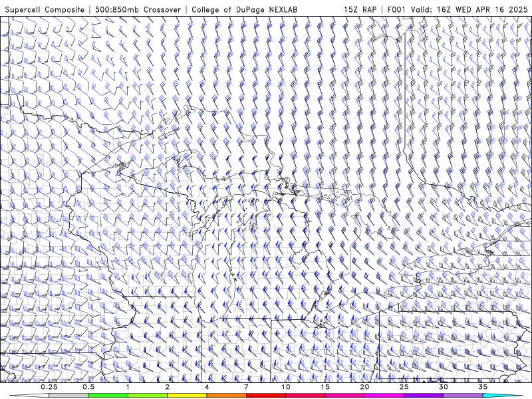Image resolution: width=532 pixels, height=399 pixels.
Task: Click the '500:850mb Crossover' label
Action: 138,9
